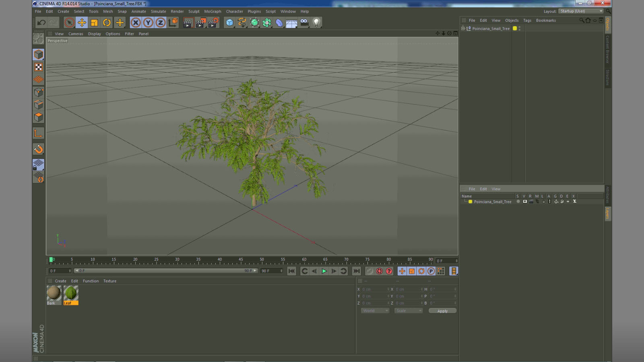Viewport: 644px width, 362px height.
Task: Enable Texture mode checkerboard icon
Action: click(39, 67)
